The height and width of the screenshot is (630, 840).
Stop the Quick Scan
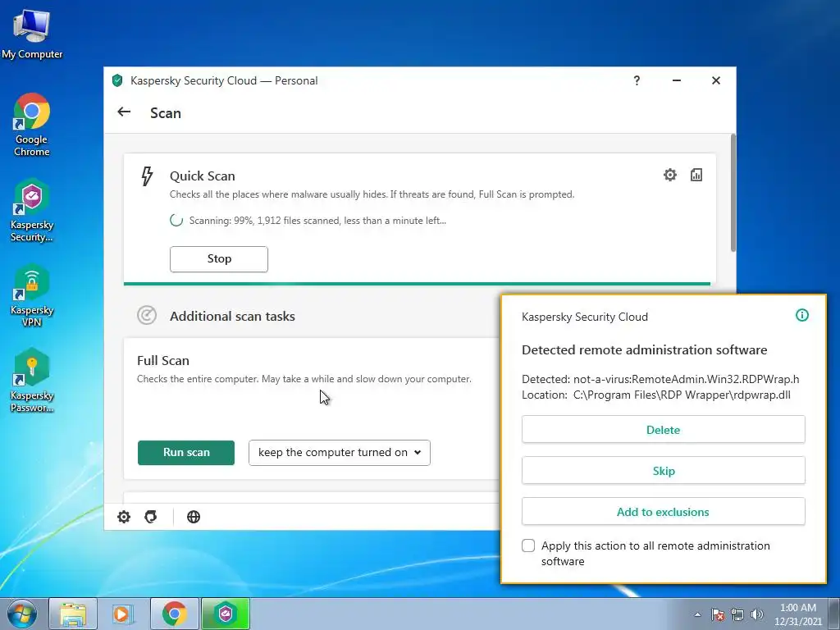click(x=218, y=258)
